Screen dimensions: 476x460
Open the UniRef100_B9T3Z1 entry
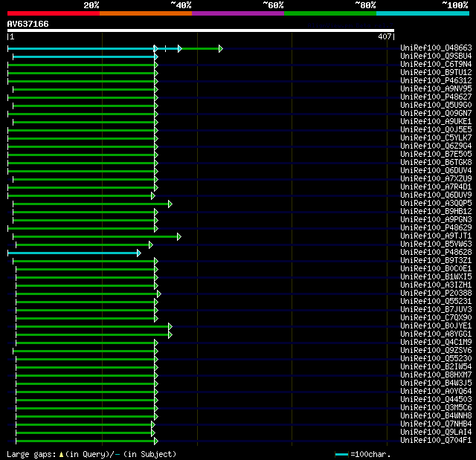(436, 261)
